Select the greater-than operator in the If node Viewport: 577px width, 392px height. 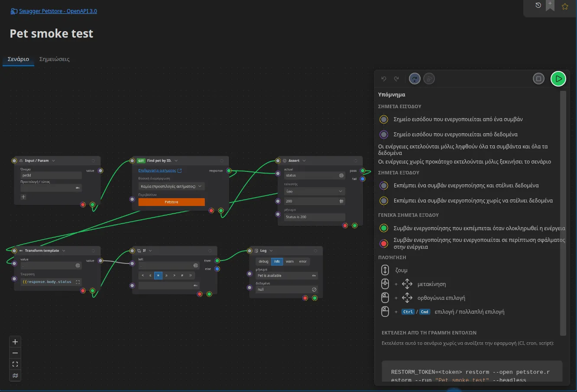pos(174,275)
